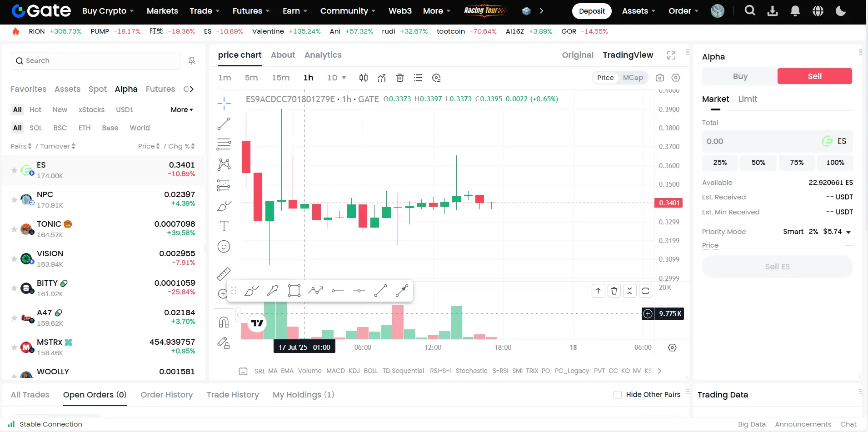The height and width of the screenshot is (432, 868).
Task: Select the Spot market tab
Action: pyautogui.click(x=97, y=89)
